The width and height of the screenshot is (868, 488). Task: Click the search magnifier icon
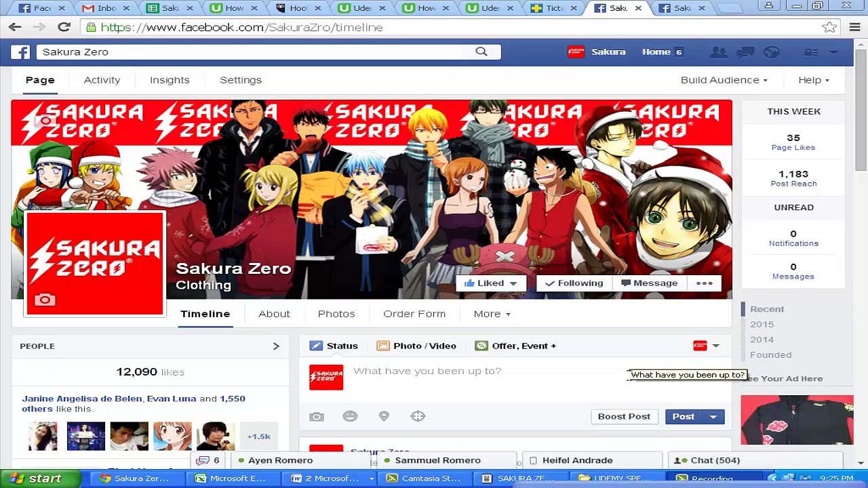click(x=481, y=52)
